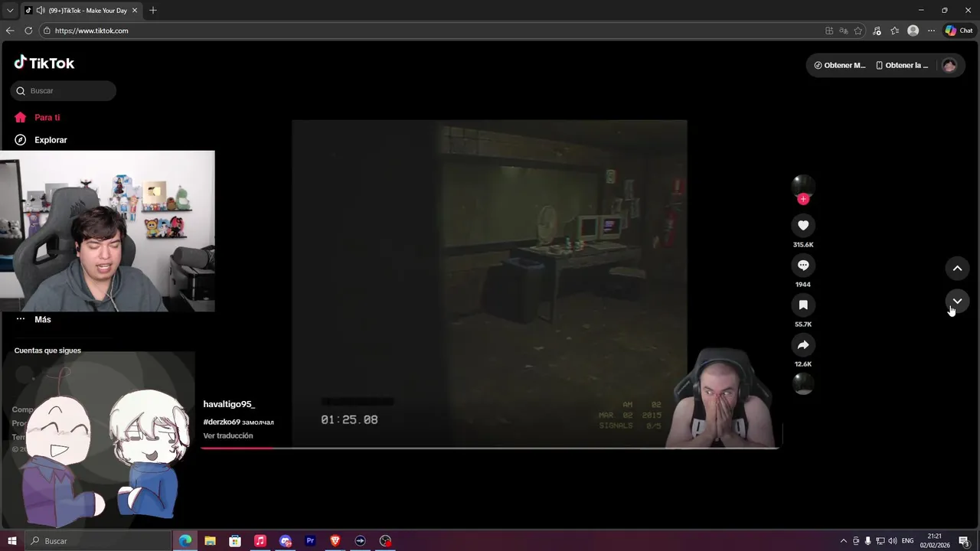980x551 pixels.
Task: Save video using the bookmark icon
Action: (x=803, y=305)
